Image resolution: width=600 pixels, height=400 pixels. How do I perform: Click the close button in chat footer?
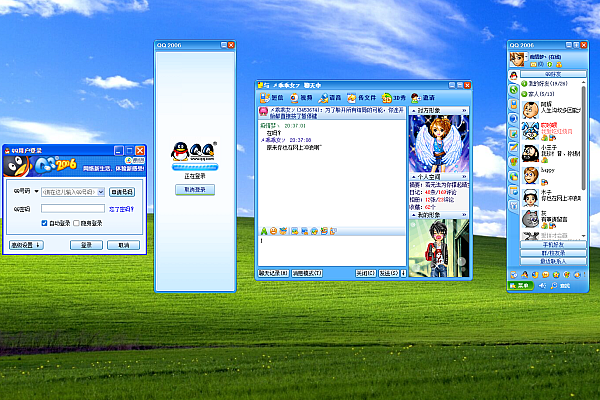tap(365, 273)
